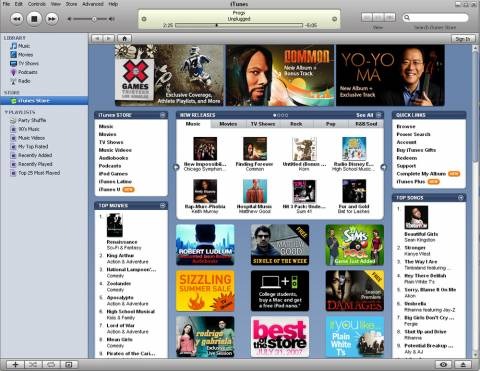480x371 pixels.
Task: Open the Edit menu
Action: tap(19, 4)
